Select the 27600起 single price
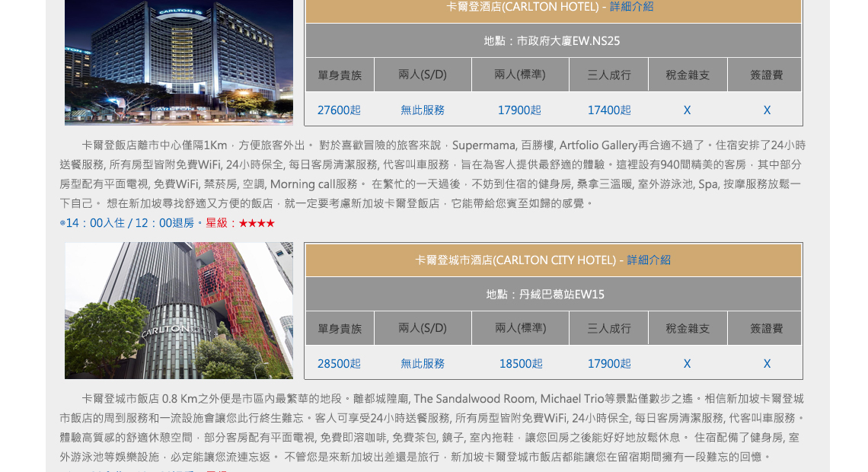This screenshot has width=868, height=472. click(x=339, y=110)
